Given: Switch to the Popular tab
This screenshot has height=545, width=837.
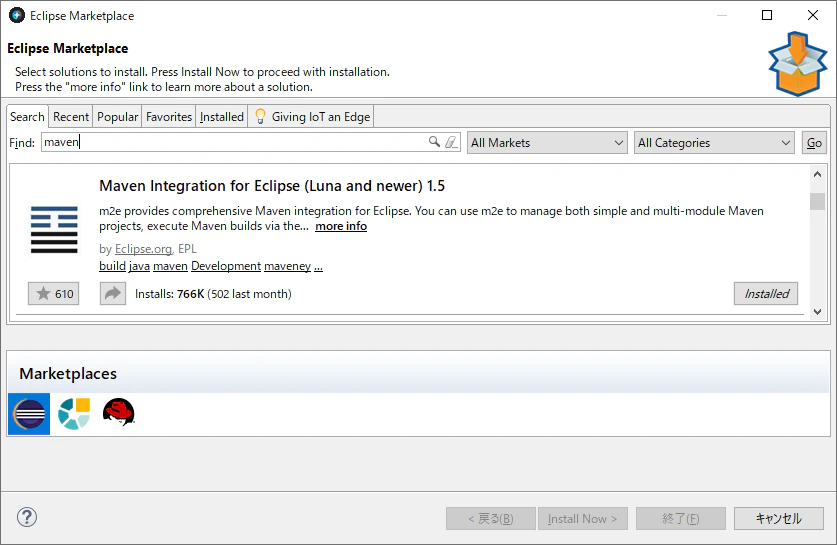Looking at the screenshot, I should tap(117, 117).
